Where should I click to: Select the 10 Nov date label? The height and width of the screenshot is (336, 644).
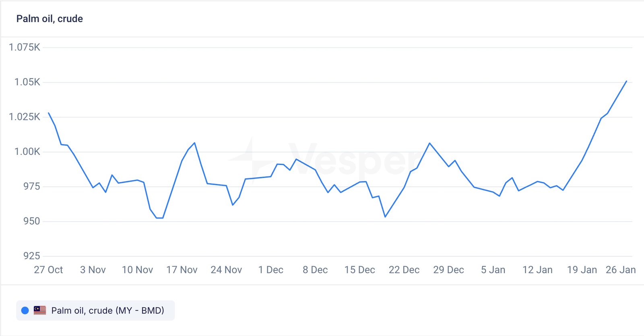[137, 270]
